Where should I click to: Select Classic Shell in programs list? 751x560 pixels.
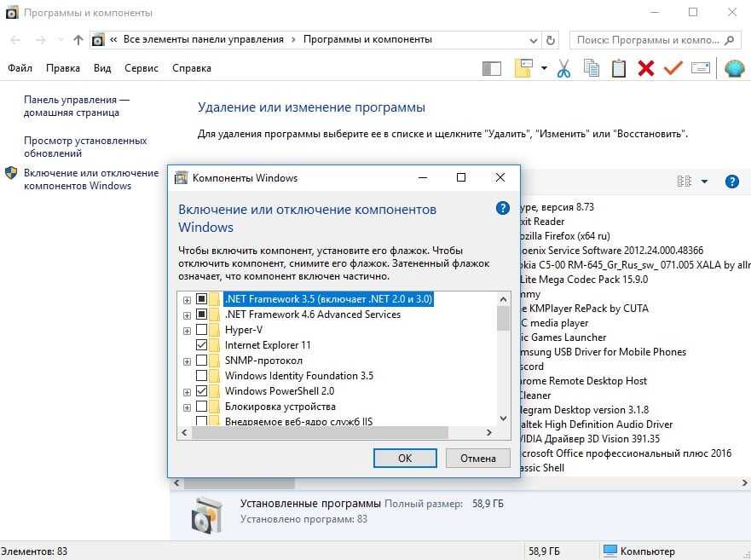click(542, 468)
